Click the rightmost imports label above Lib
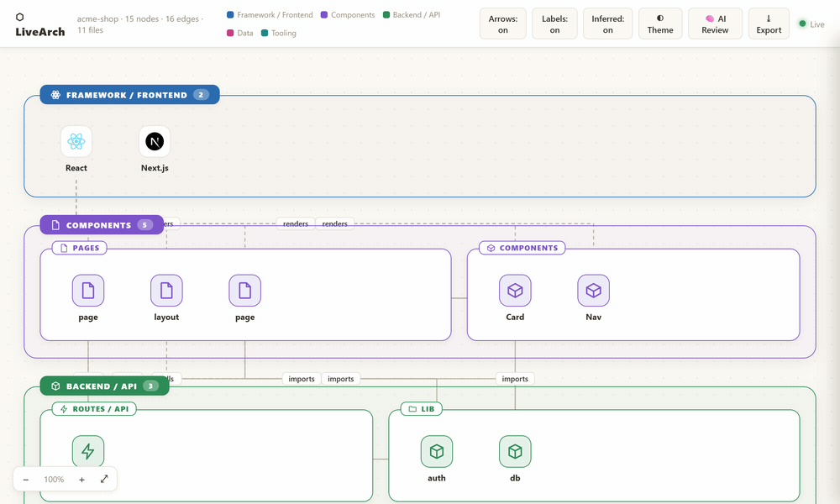 [515, 379]
